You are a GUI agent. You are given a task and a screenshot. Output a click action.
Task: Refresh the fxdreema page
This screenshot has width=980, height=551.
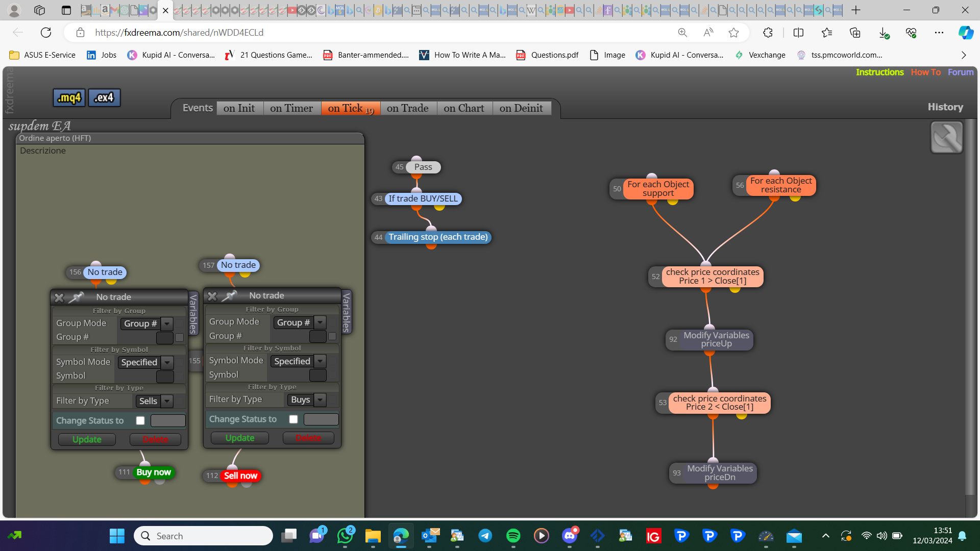tap(46, 33)
